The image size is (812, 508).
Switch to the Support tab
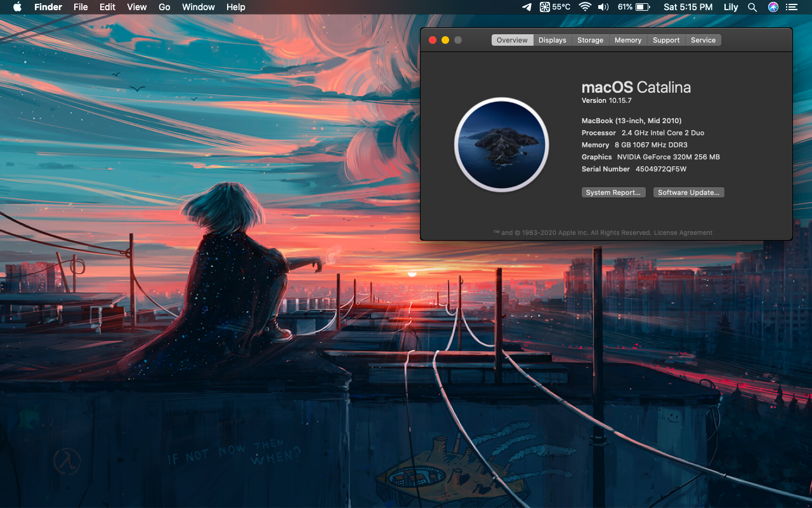tap(666, 40)
